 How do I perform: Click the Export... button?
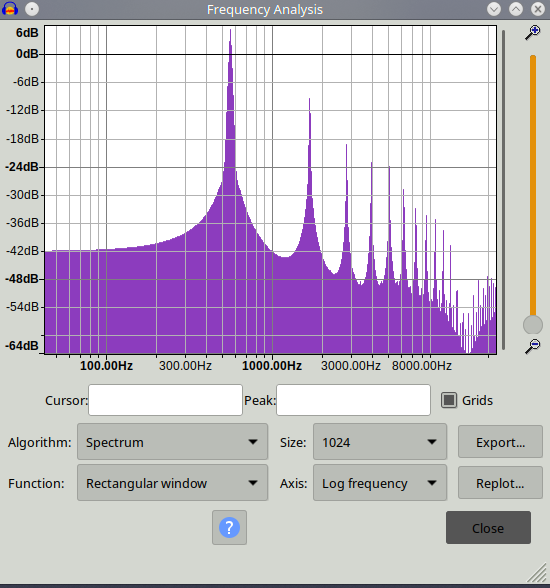coord(500,442)
